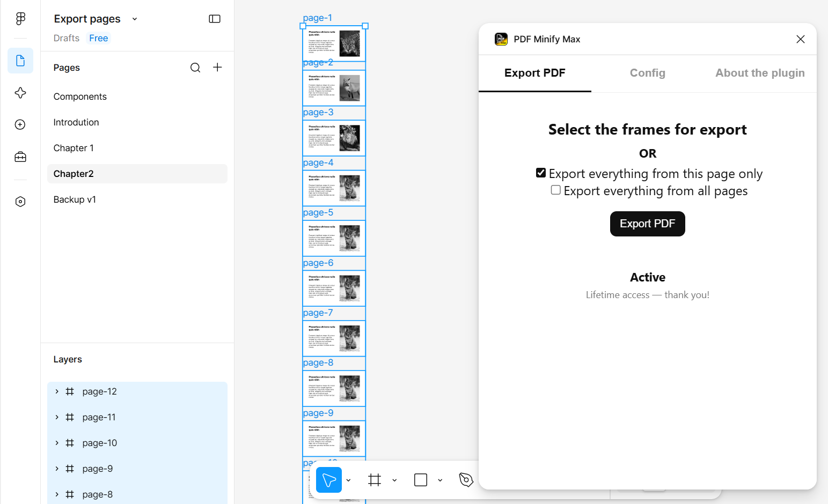Expand the page-8 layer
This screenshot has height=504, width=828.
point(57,494)
